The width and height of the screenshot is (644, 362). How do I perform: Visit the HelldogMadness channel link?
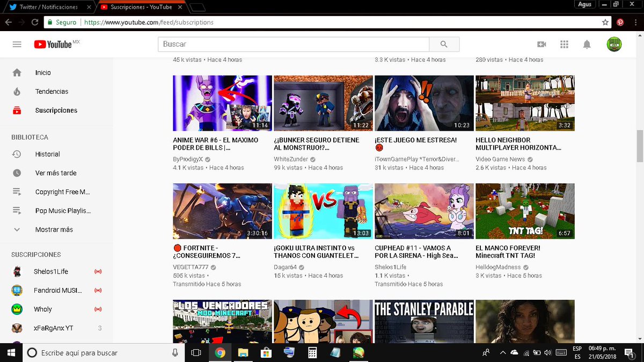tap(498, 268)
